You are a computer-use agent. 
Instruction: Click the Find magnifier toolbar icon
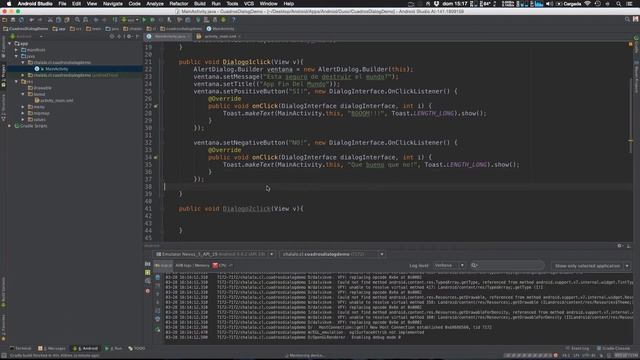77,20
